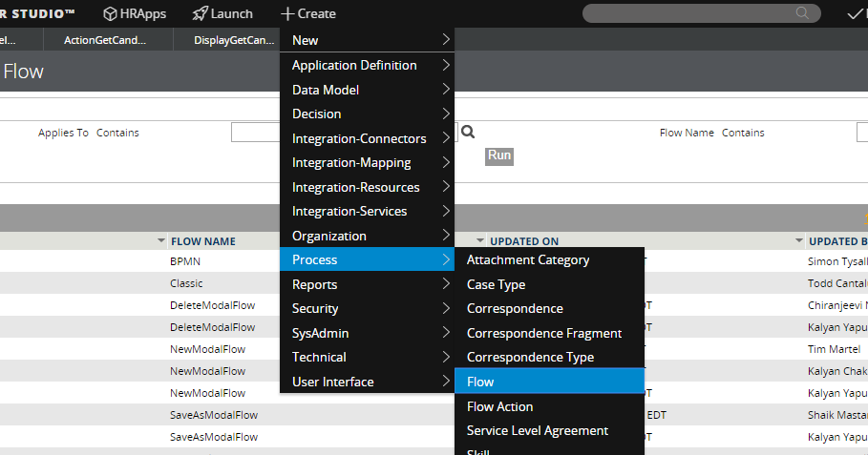The width and height of the screenshot is (868, 455).
Task: Click the Run button
Action: tap(499, 155)
